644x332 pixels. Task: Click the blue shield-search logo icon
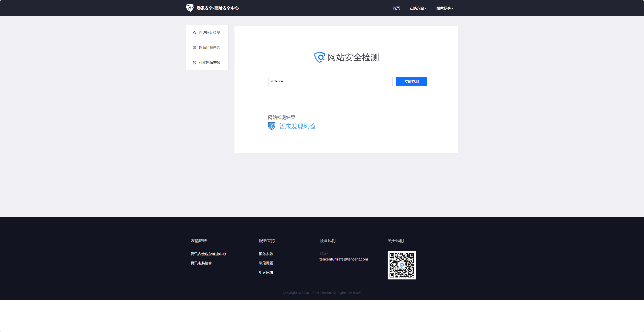point(319,57)
